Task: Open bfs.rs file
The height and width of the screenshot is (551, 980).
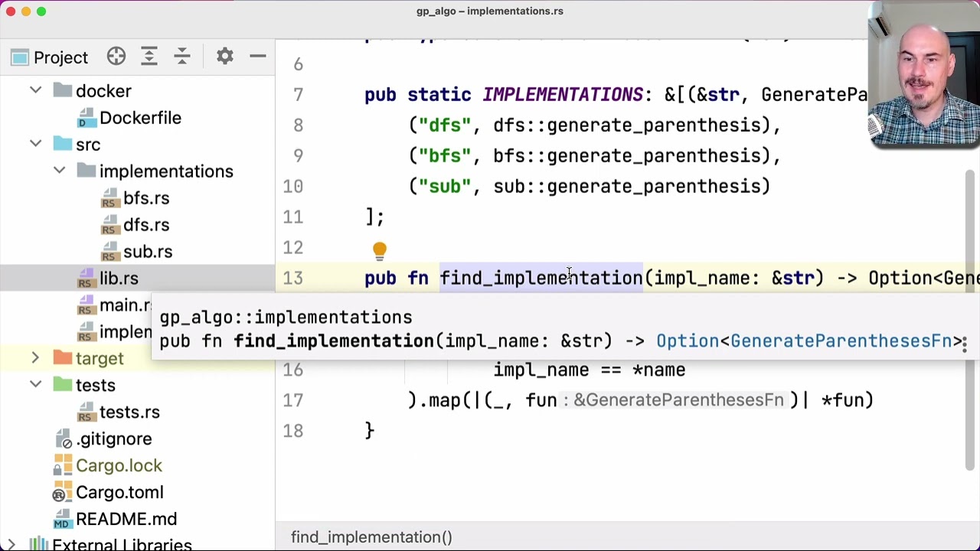Action: (x=146, y=198)
